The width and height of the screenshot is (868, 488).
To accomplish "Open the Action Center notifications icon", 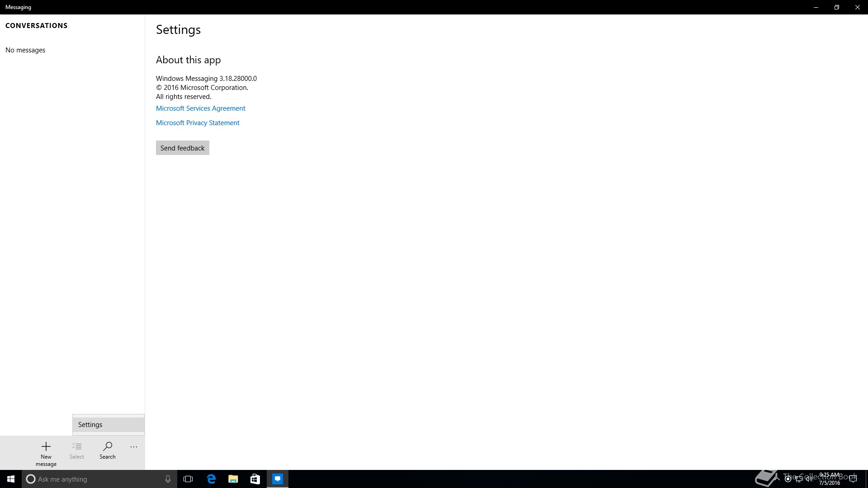I will click(853, 479).
